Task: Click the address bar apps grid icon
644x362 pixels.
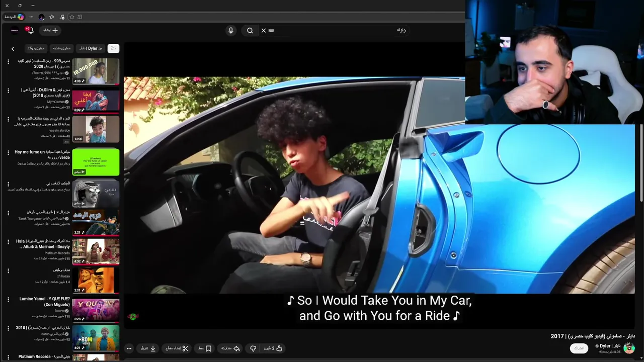Action: tap(80, 17)
